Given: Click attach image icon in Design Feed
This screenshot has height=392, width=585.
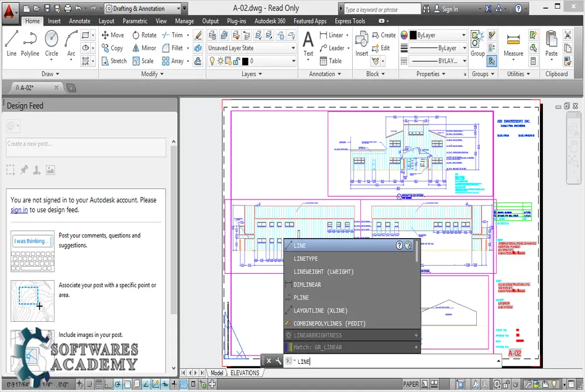Looking at the screenshot, I should [x=50, y=170].
